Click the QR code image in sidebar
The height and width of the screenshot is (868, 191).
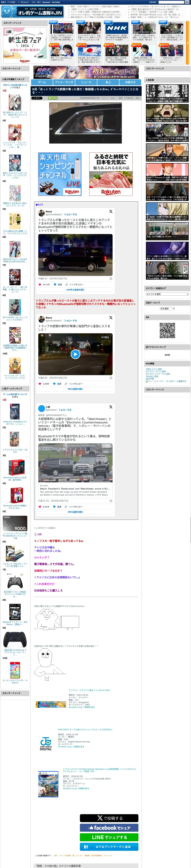pyautogui.click(x=167, y=331)
